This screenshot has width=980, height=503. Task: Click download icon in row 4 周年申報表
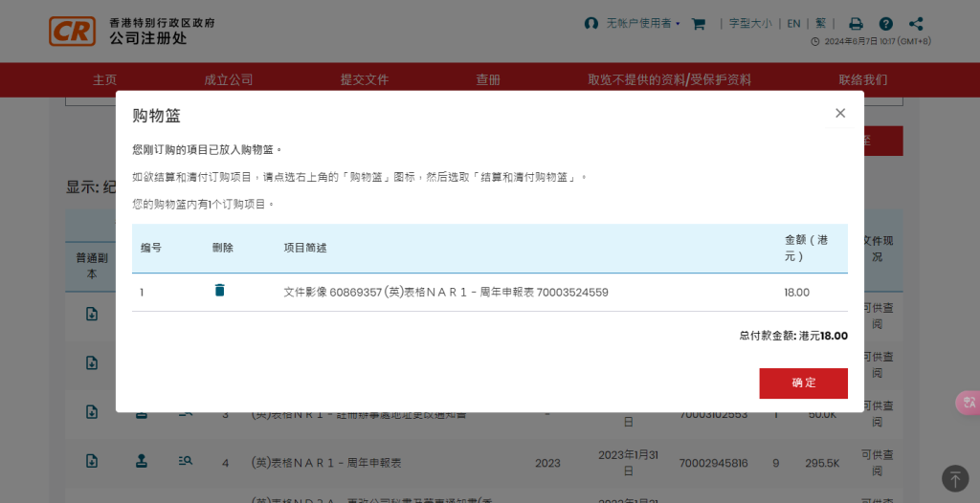[91, 461]
